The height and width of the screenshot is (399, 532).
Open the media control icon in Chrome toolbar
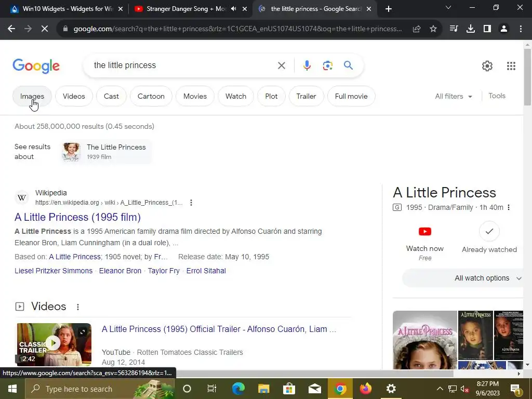click(x=454, y=29)
